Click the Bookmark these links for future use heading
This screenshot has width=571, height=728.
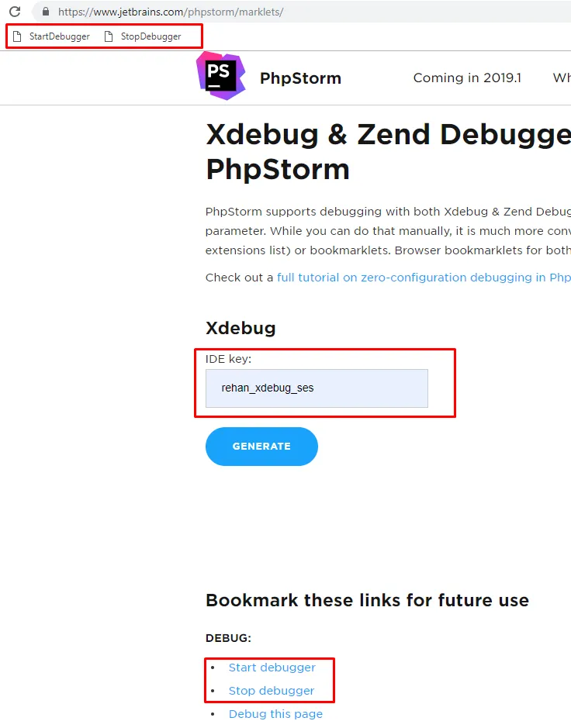(x=367, y=600)
